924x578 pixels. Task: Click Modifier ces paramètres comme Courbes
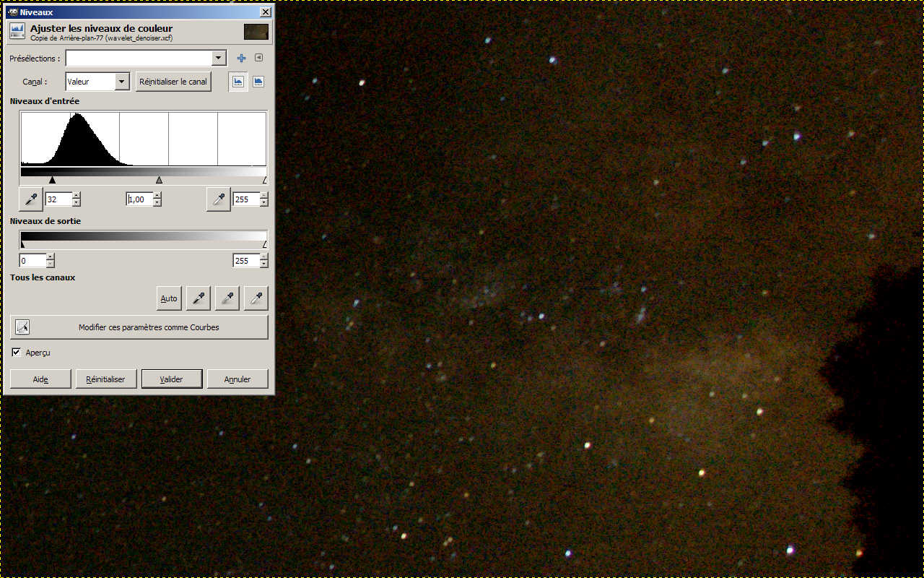coord(139,327)
